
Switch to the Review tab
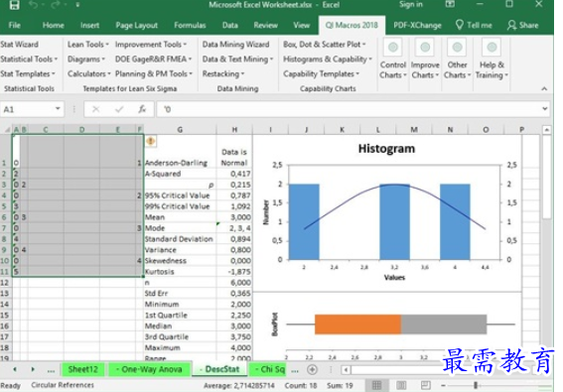266,25
